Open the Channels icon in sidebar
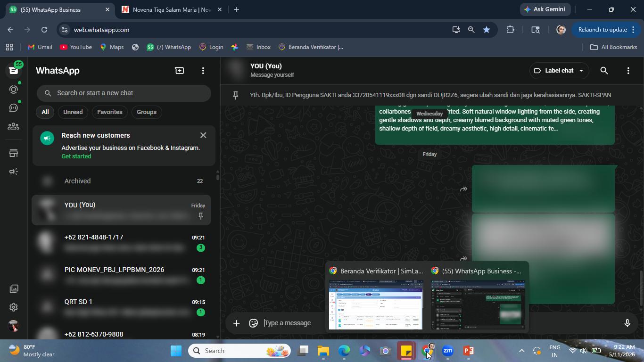 13,108
